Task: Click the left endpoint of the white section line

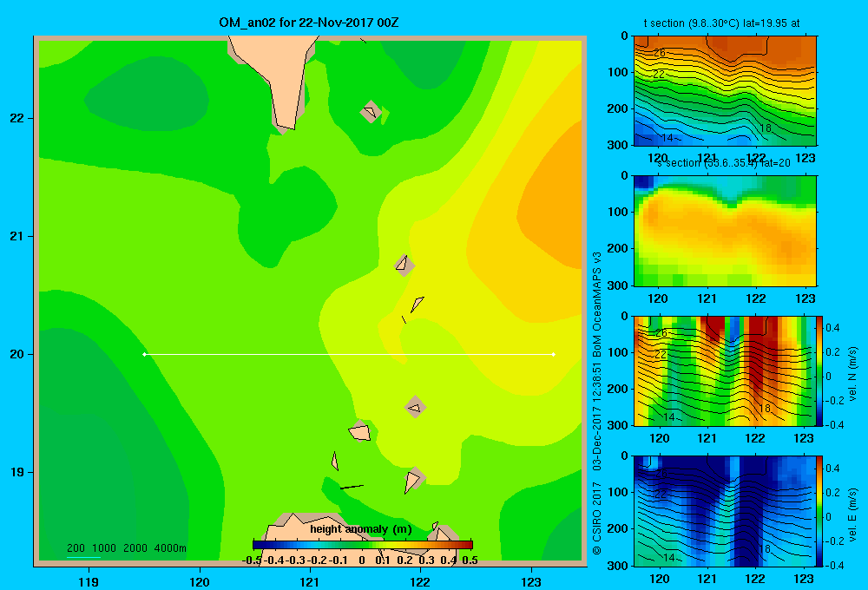Action: pyautogui.click(x=144, y=354)
